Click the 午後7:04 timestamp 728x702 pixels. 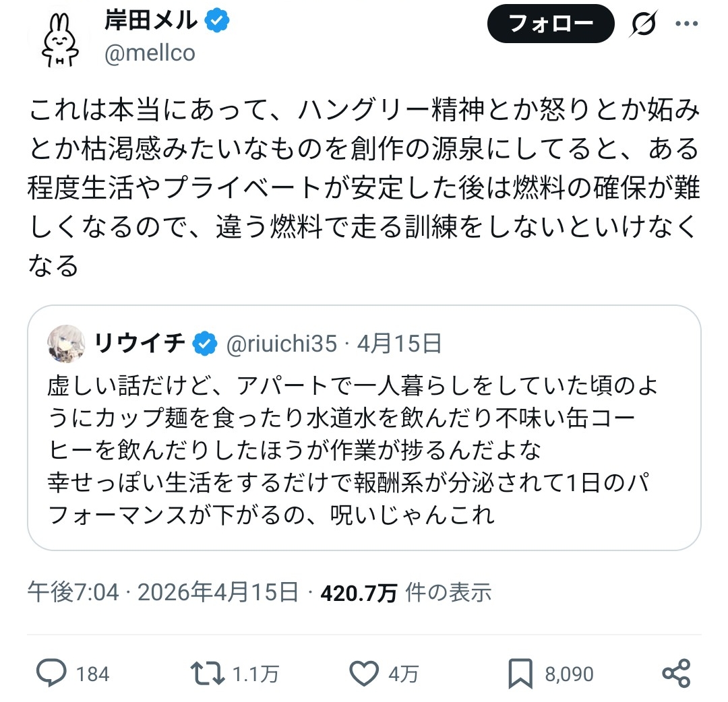pyautogui.click(x=73, y=592)
